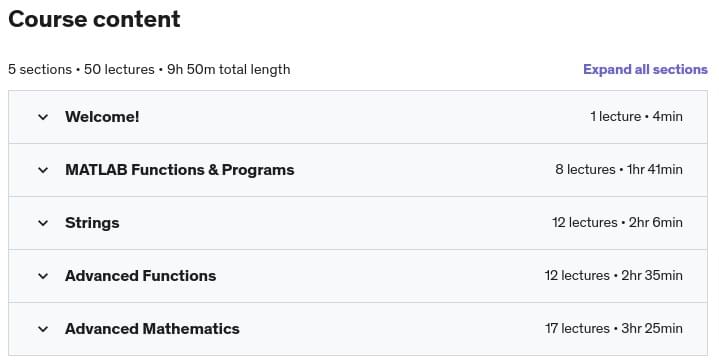Select MATLAB Functions & Programs title

tap(179, 170)
